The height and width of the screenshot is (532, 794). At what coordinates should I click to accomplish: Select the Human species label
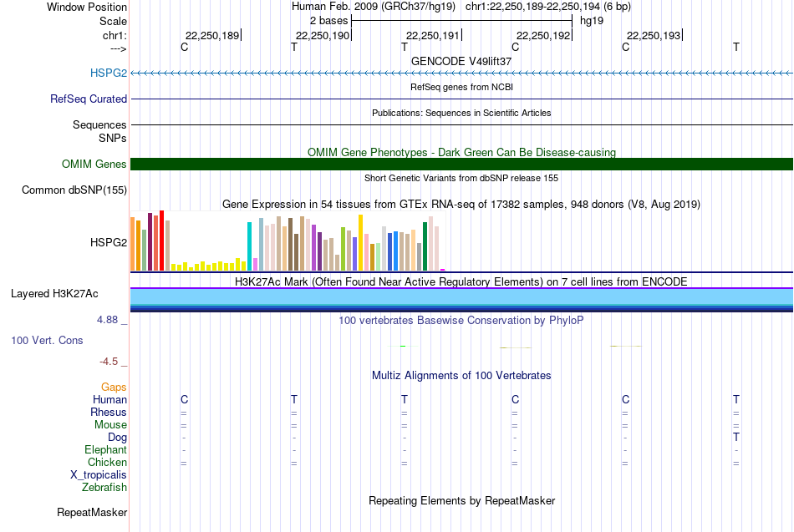pos(109,399)
